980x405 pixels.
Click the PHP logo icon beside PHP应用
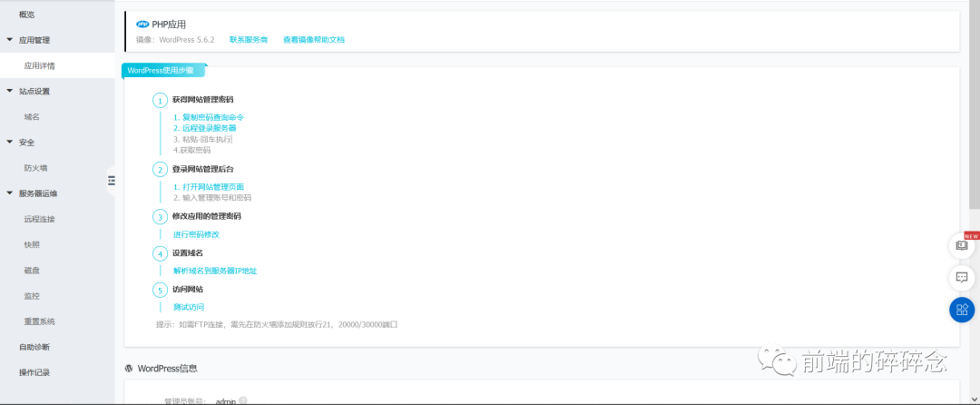click(142, 25)
